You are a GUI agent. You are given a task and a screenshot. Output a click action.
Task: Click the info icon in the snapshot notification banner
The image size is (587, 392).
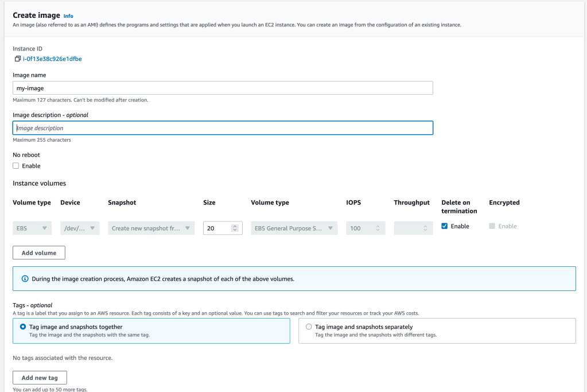(x=24, y=278)
